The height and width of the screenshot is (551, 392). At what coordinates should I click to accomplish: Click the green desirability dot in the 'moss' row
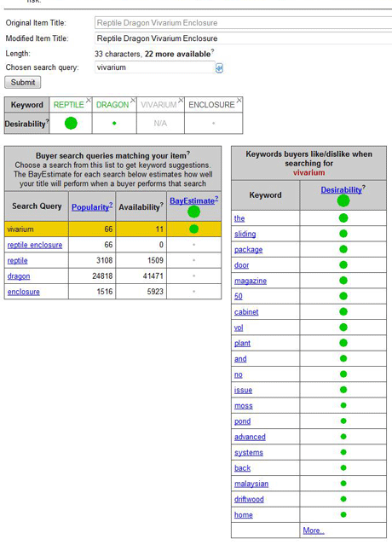click(343, 405)
